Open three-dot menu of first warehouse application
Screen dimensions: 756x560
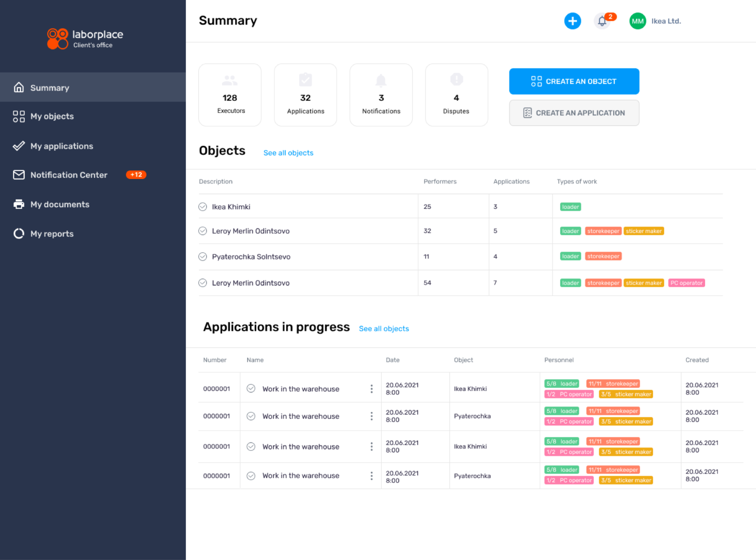click(x=372, y=389)
